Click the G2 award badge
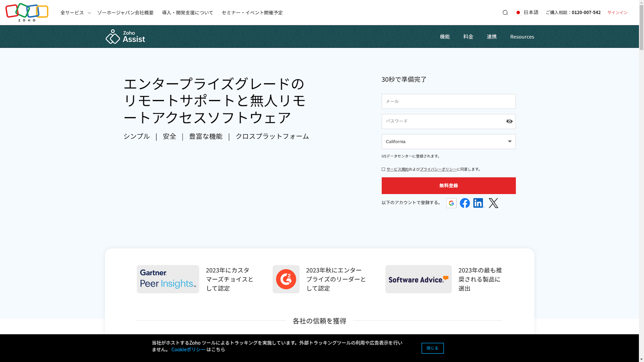This screenshot has width=644, height=362. [286, 279]
